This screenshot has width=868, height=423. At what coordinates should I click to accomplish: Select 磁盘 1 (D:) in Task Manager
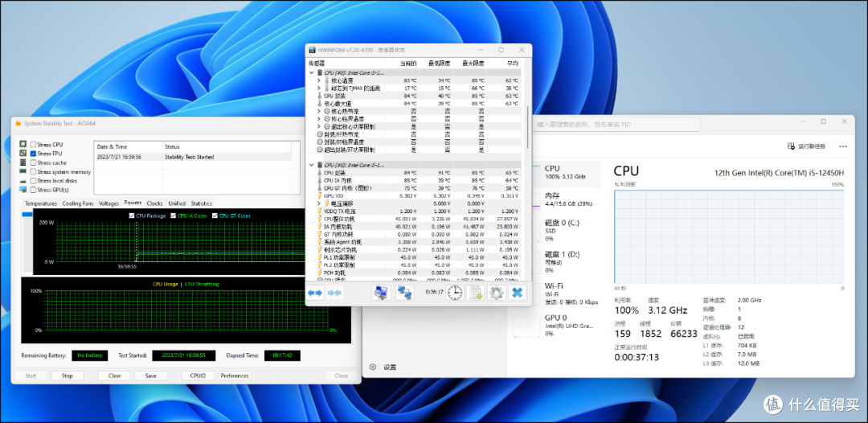556,261
